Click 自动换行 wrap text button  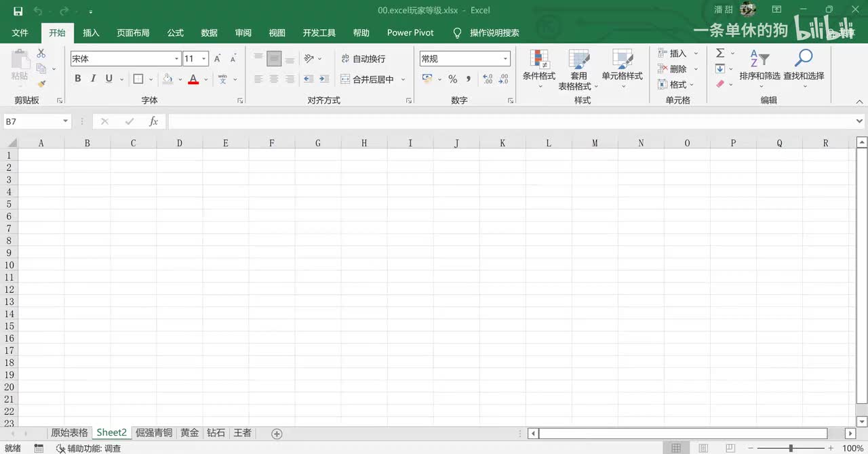pyautogui.click(x=363, y=59)
